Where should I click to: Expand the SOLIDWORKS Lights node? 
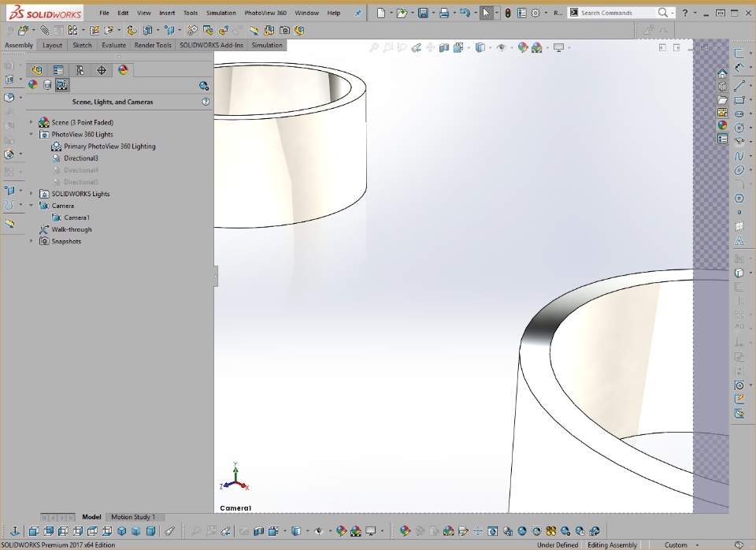[31, 194]
